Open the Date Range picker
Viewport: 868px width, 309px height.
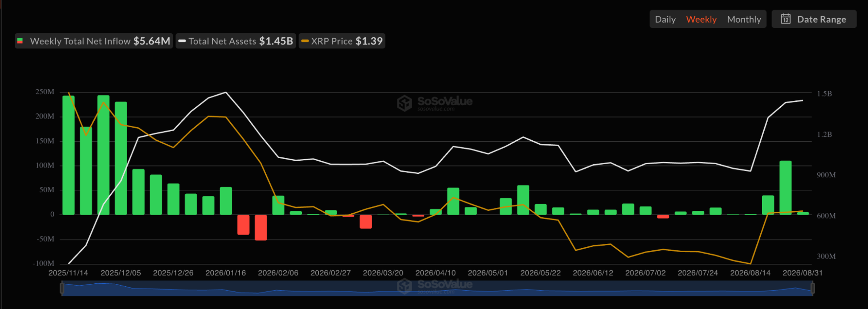coord(814,19)
